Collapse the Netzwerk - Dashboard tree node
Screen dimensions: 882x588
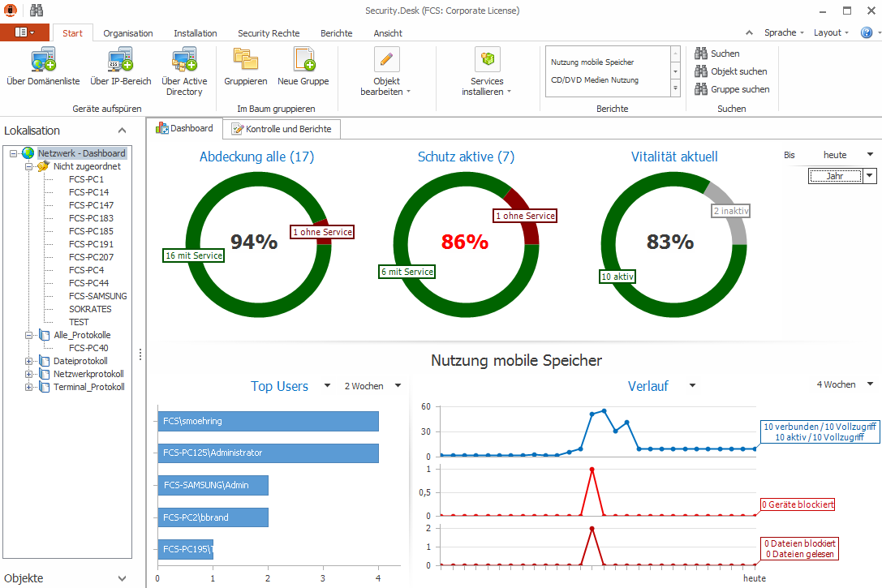point(14,153)
